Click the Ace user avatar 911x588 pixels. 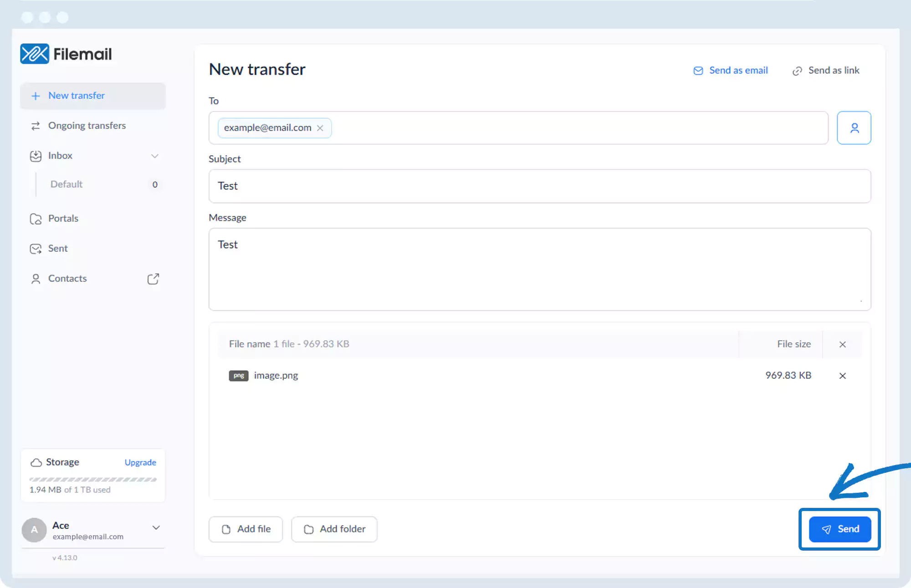pyautogui.click(x=34, y=530)
